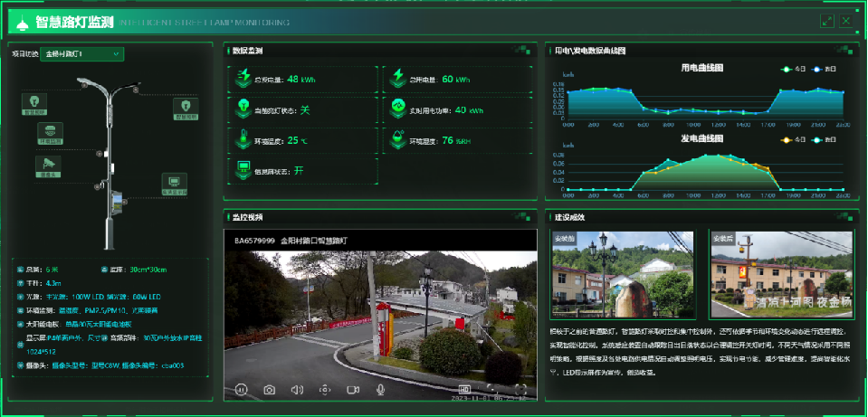The width and height of the screenshot is (868, 417).
Task: Select the 摄像头 camera component icon
Action: (46, 166)
